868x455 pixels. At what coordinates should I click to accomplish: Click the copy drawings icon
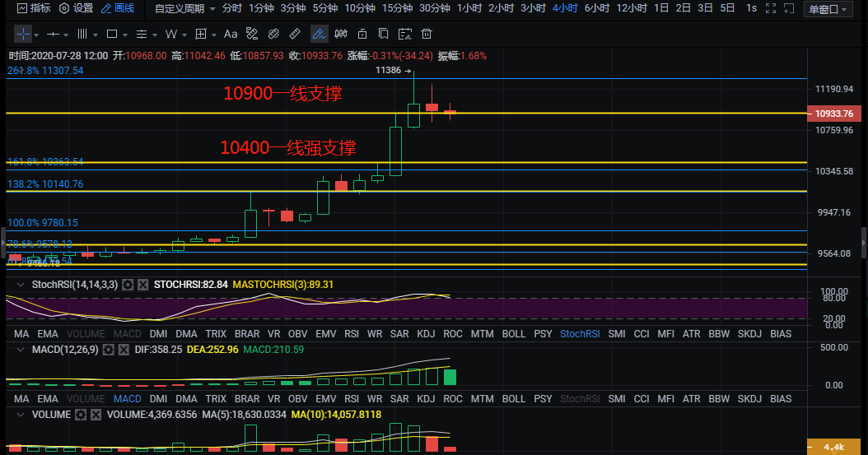pos(383,35)
